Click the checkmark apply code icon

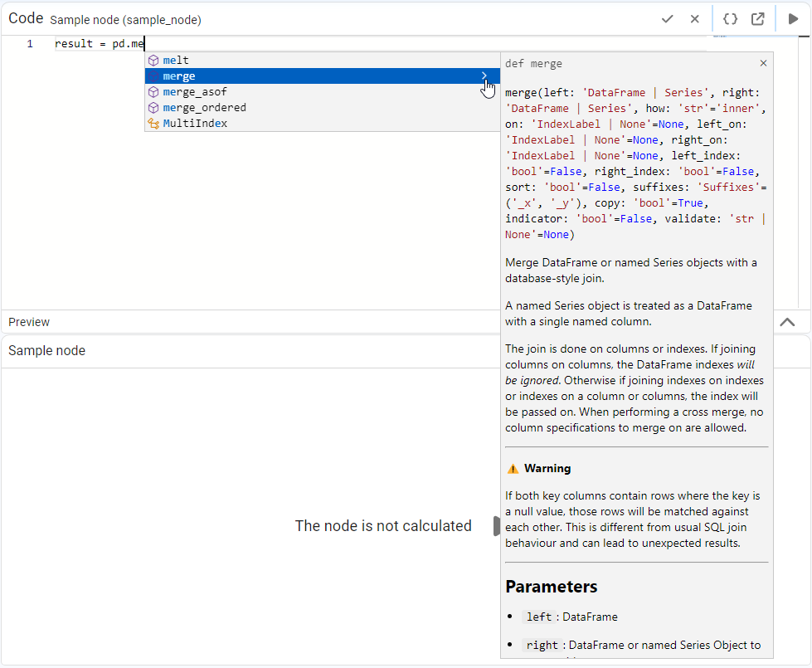pos(667,19)
